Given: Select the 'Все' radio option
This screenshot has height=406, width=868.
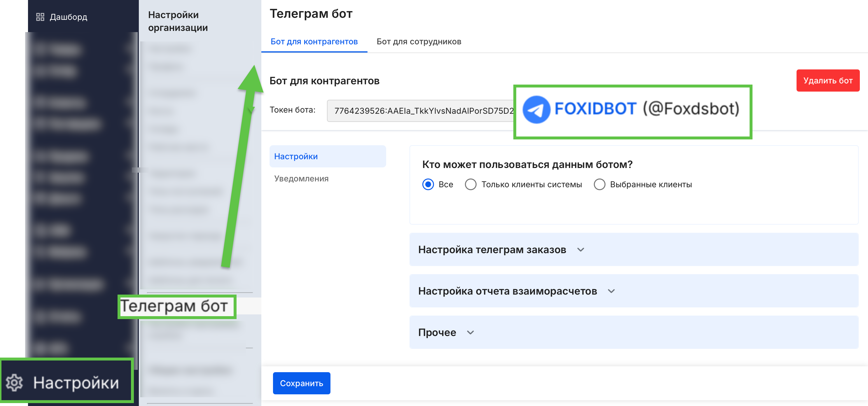Looking at the screenshot, I should (x=428, y=184).
